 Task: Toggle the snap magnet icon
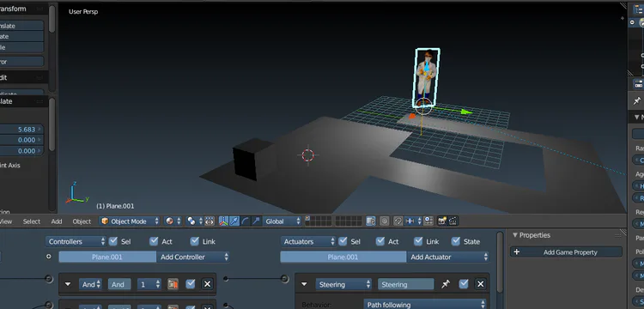coord(398,221)
